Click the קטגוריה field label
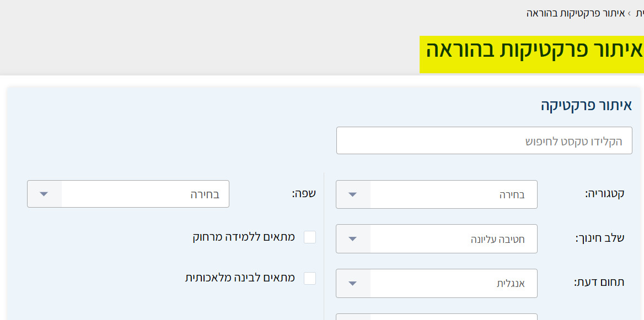644x320 pixels. click(x=604, y=194)
